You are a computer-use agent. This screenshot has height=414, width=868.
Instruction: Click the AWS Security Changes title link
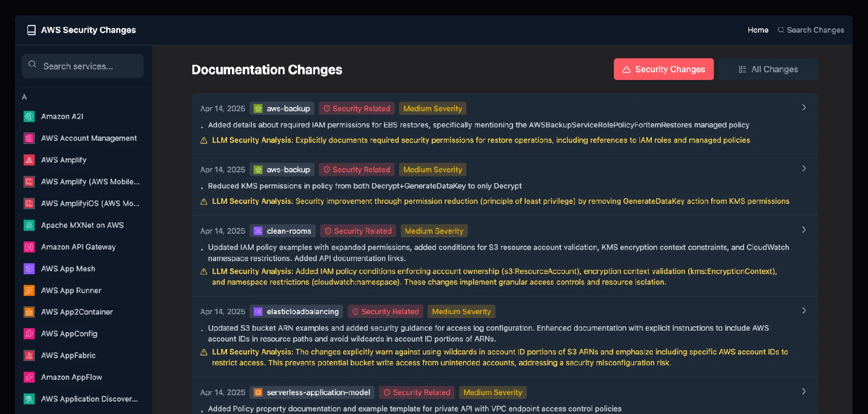tap(88, 30)
